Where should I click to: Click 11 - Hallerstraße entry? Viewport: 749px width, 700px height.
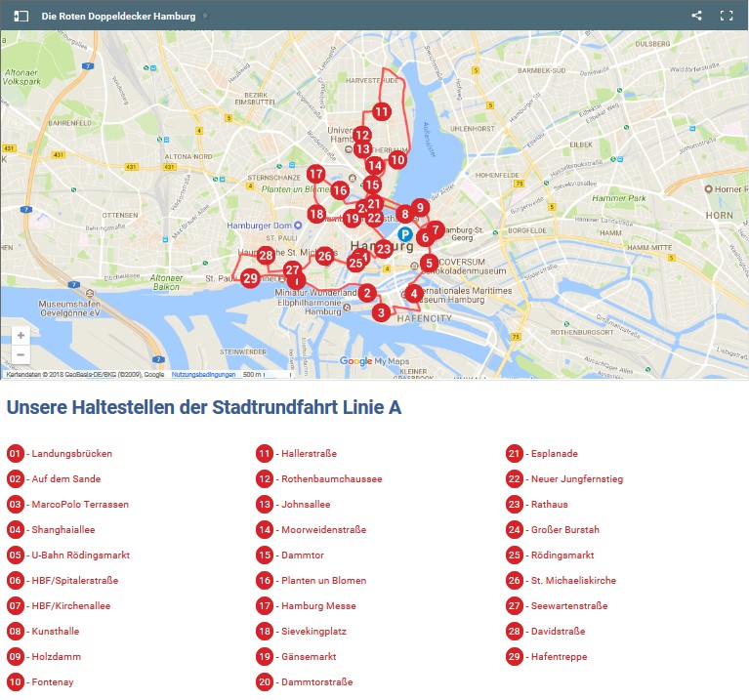pyautogui.click(x=297, y=453)
